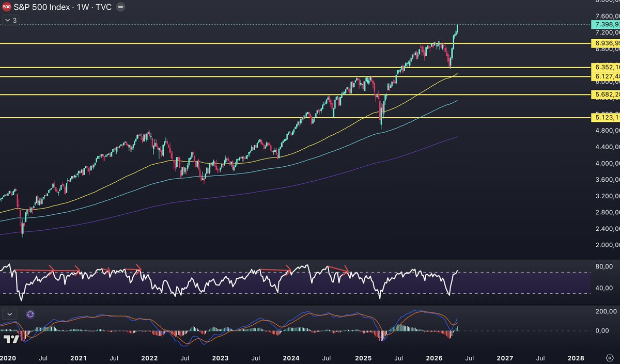
Task: Click the 4.400,00 price scale value
Action: pos(607,147)
